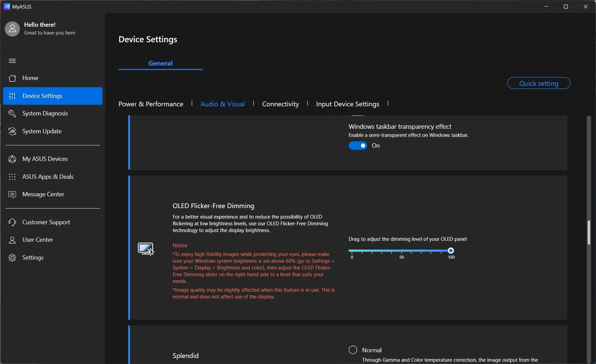596x364 pixels.
Task: Click the Customer Support headset icon
Action: coord(12,222)
